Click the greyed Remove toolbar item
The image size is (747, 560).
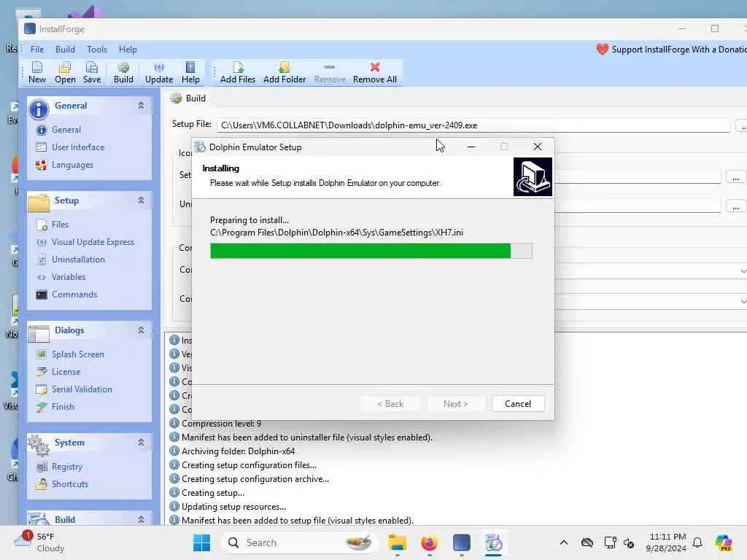pyautogui.click(x=330, y=72)
